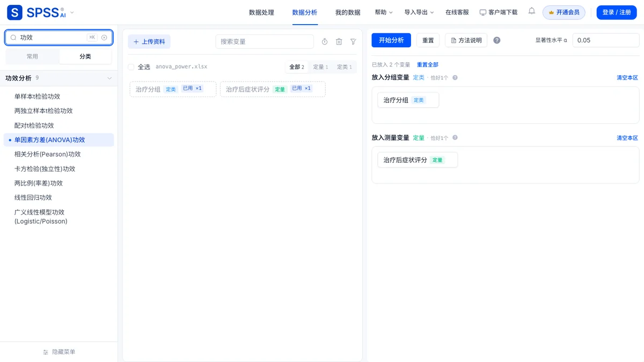Click the magnifier icon in sidebar search
The width and height of the screenshot is (644, 362).
[x=14, y=38]
